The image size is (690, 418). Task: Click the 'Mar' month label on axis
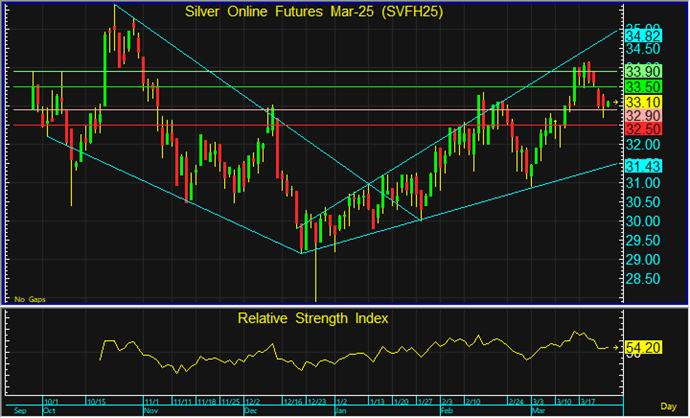(538, 410)
